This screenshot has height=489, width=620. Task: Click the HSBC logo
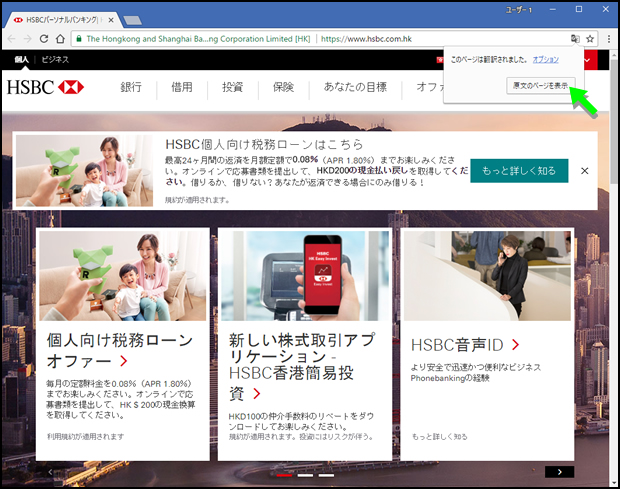45,87
